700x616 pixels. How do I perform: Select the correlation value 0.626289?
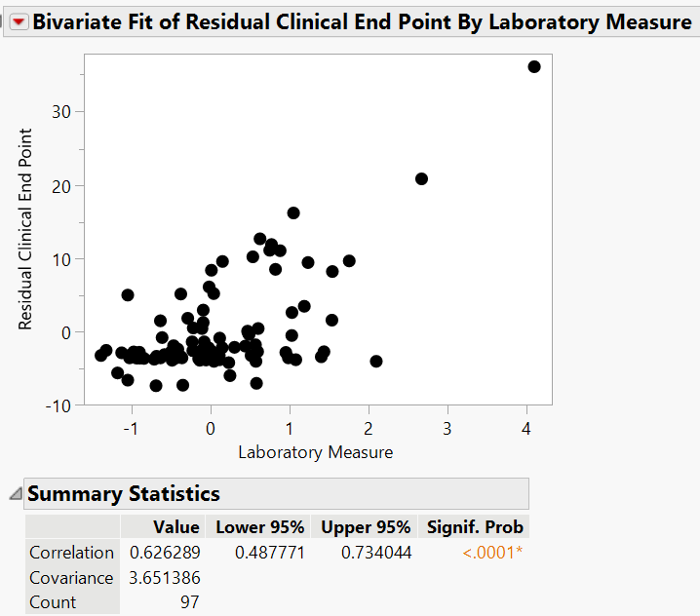(x=165, y=553)
